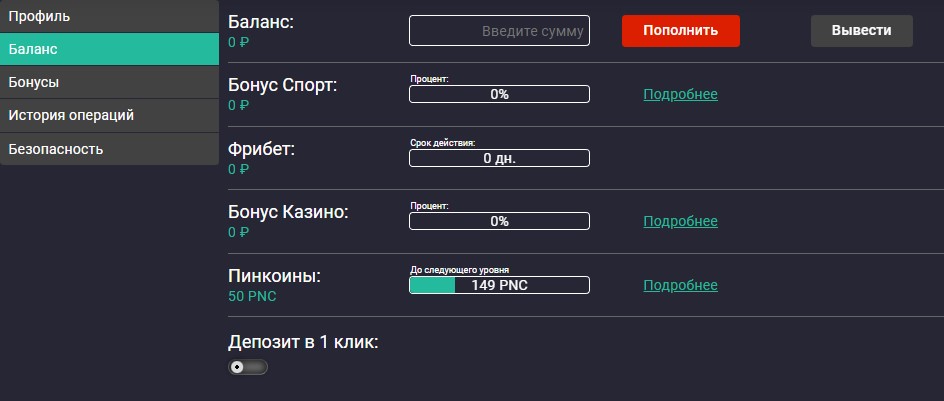Click the Вывести withdraw button
944x401 pixels.
point(861,31)
